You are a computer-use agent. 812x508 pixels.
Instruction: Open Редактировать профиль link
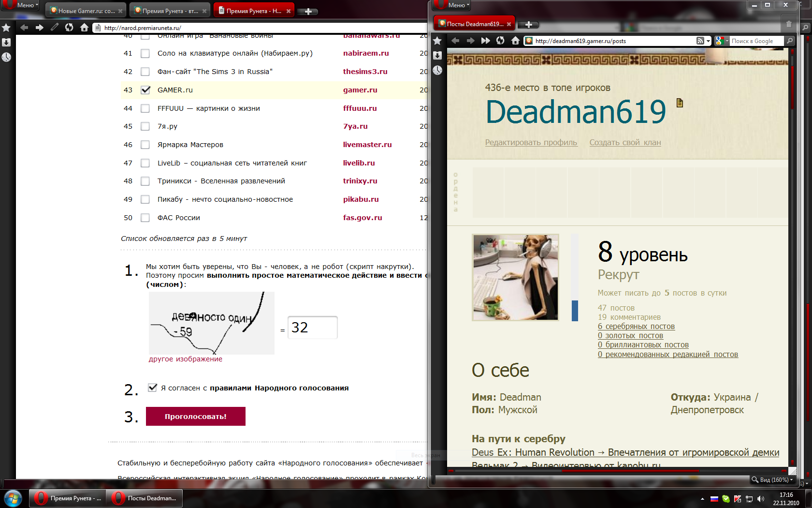coord(531,142)
